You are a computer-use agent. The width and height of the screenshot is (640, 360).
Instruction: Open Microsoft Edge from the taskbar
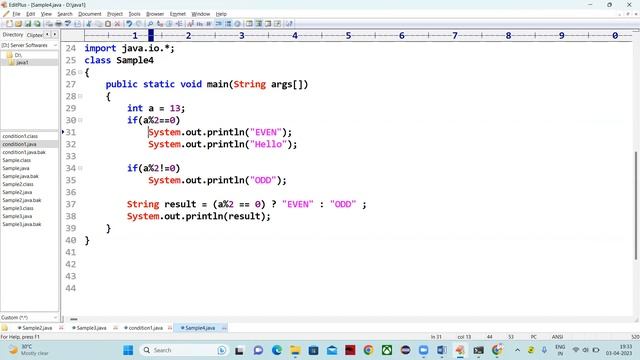277,350
